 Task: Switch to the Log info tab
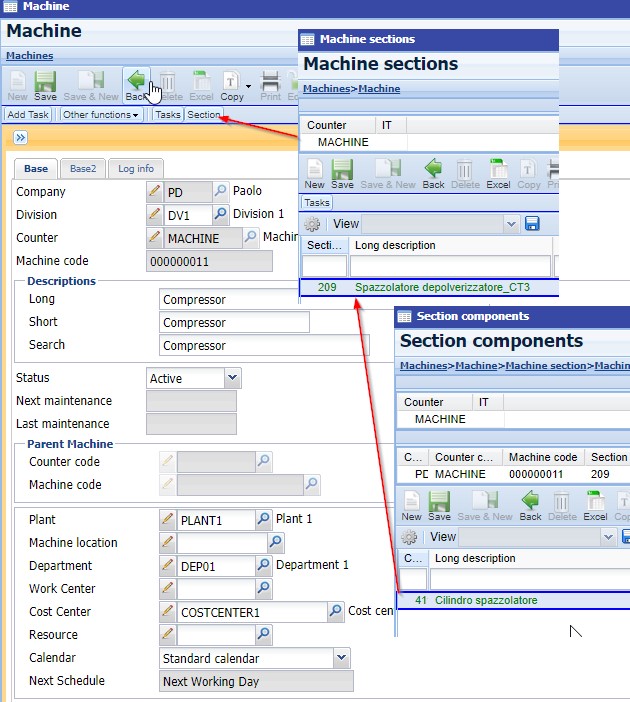pos(134,169)
